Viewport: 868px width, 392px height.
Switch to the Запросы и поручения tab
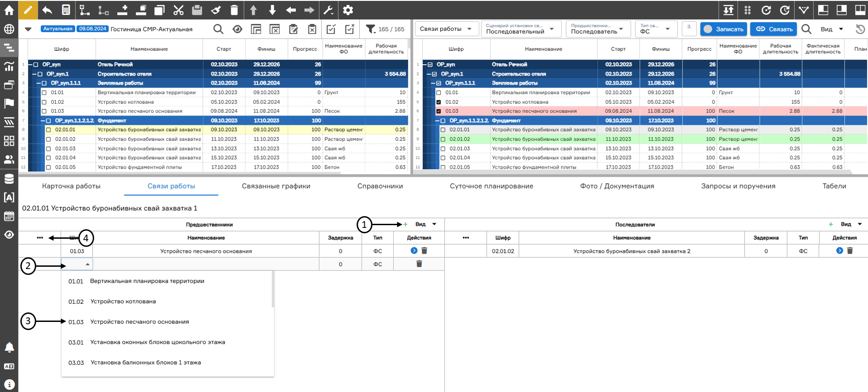coord(738,186)
